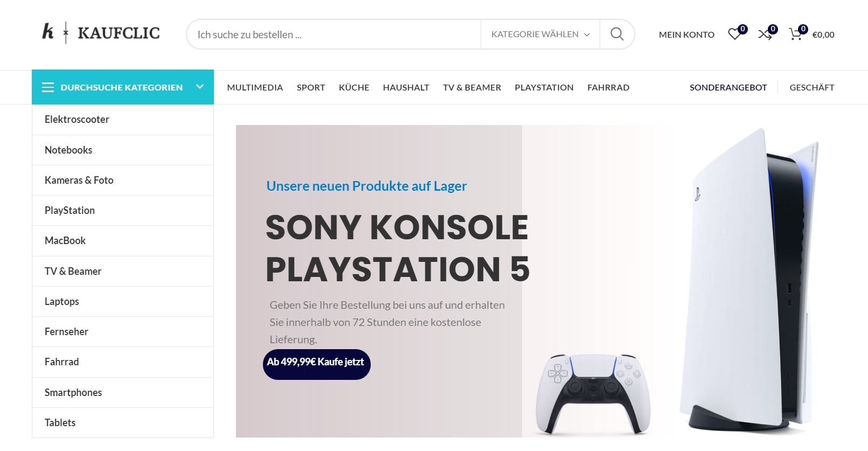The image size is (868, 451).
Task: Collapse the Durchsuche Kategorien chevron
Action: pyautogui.click(x=200, y=87)
